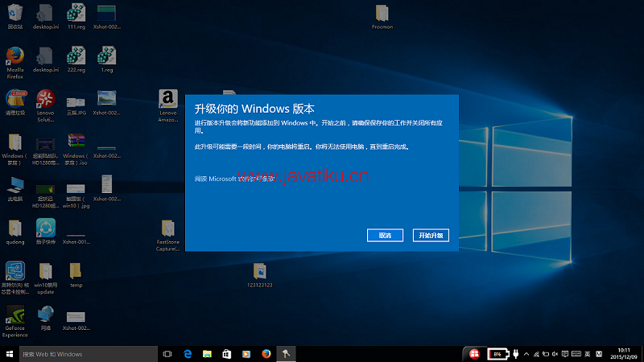Select the 111.reg file icon
Viewport: 644px width, 362px height.
[76, 16]
